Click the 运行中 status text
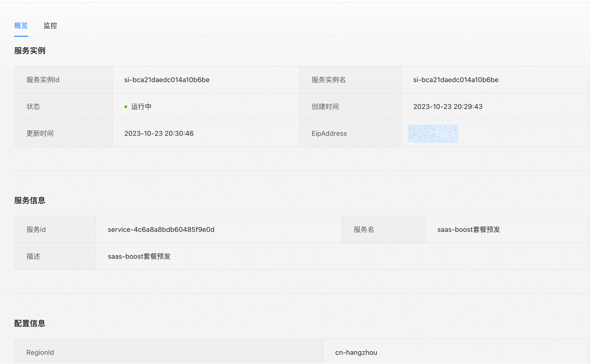 coord(141,107)
